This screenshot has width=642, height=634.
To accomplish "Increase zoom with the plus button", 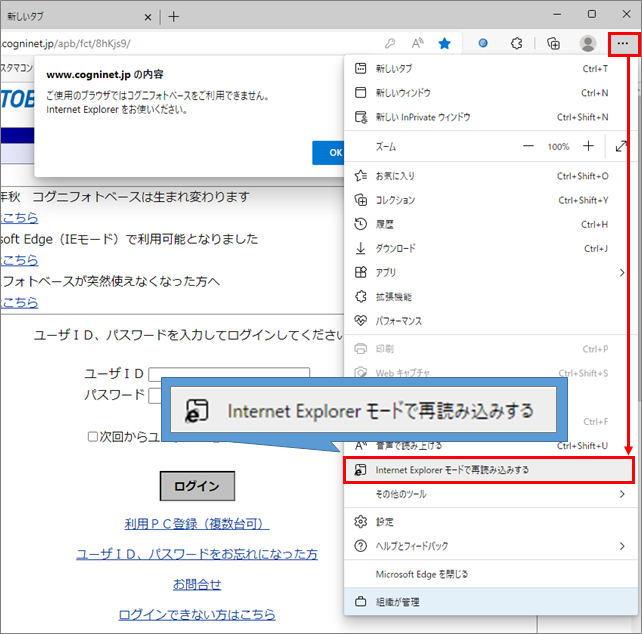I will tap(588, 146).
